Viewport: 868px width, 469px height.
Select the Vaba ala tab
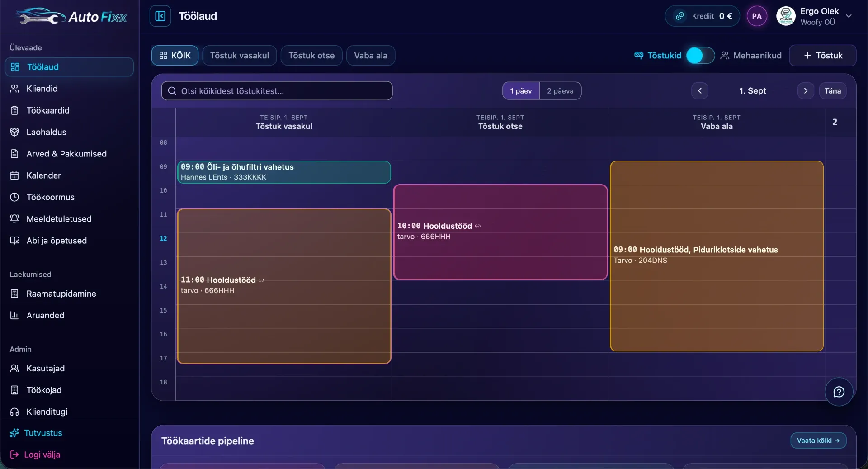pos(371,56)
